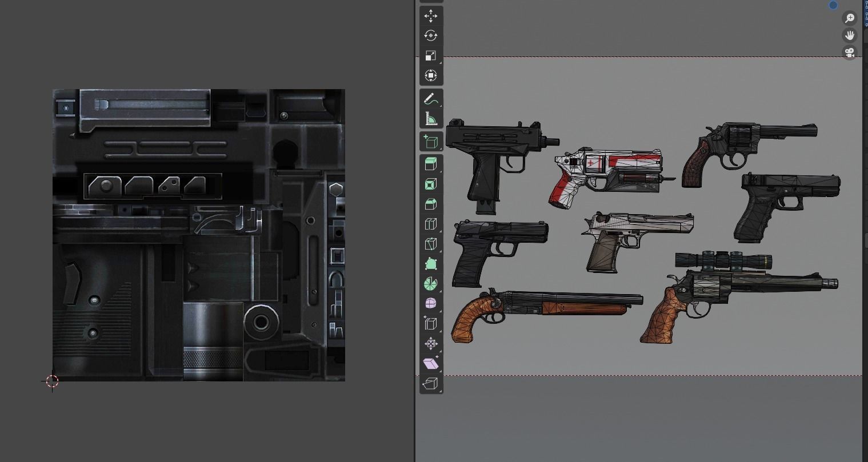Screen dimensions: 868x462
Task: Select the Shrink/Fatten tool
Action: (431, 343)
